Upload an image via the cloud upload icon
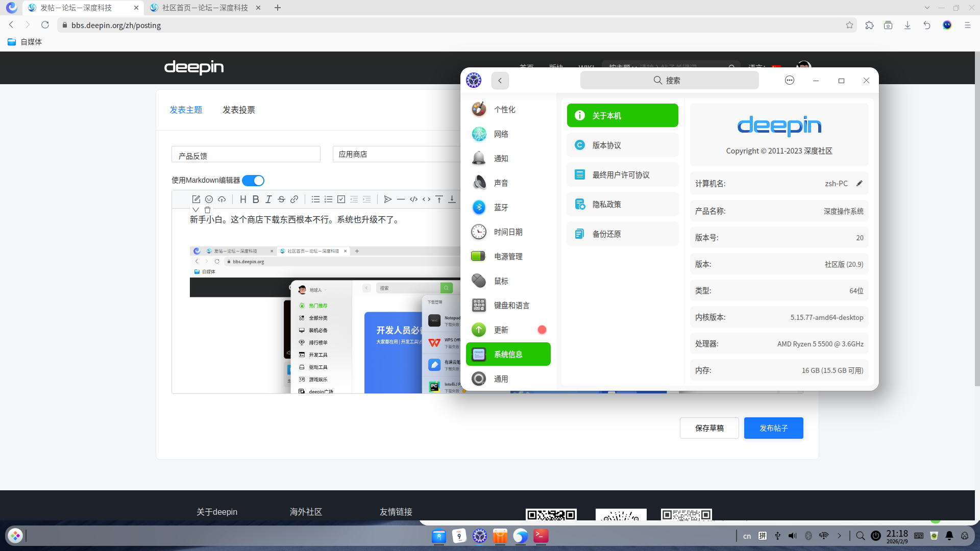 pos(222,199)
